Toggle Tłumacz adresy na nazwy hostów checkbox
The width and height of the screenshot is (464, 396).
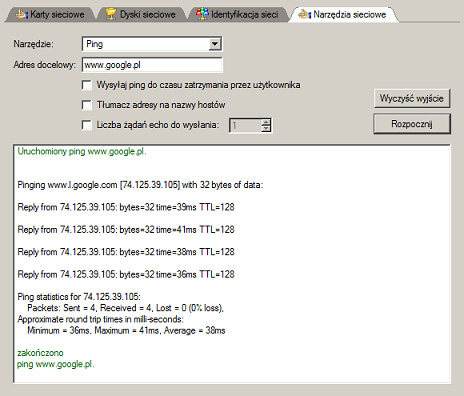(x=87, y=105)
